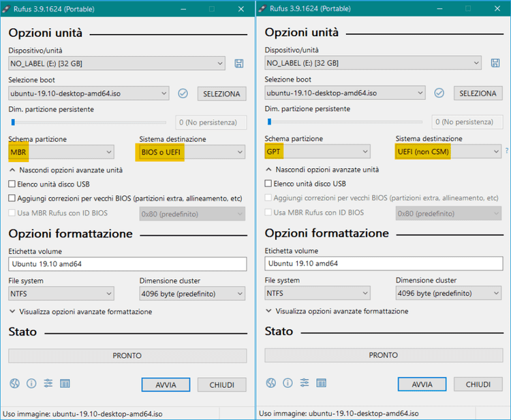The width and height of the screenshot is (511, 420).
Task: Toggle Aggiungi correzioni checkbox in right window
Action: point(268,197)
